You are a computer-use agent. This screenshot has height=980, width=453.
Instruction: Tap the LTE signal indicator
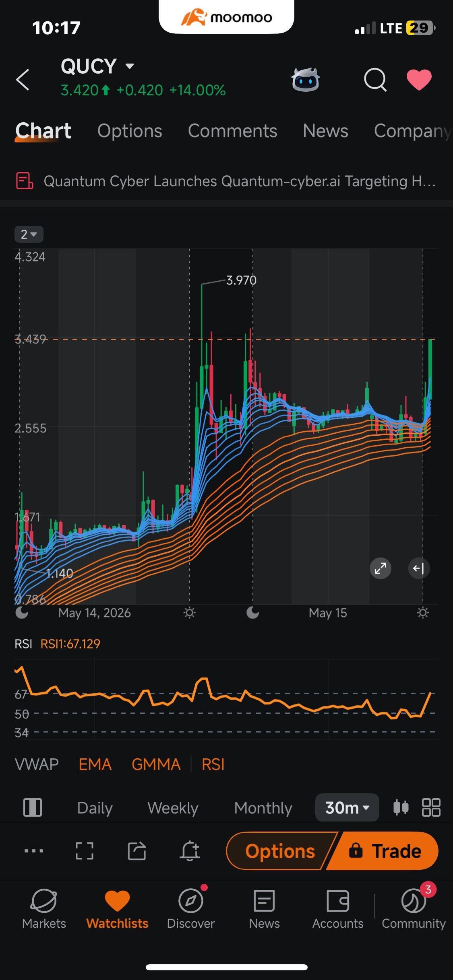tap(379, 28)
